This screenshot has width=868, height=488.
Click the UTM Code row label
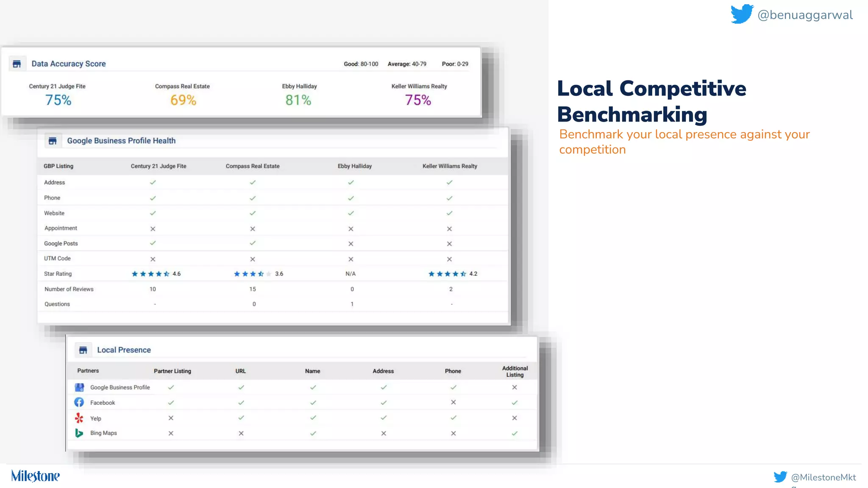(x=58, y=259)
